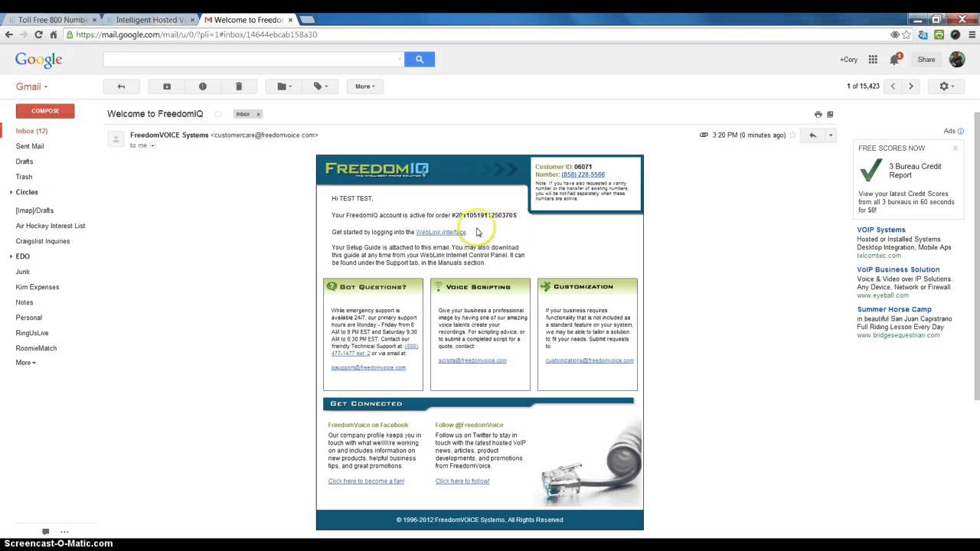The height and width of the screenshot is (551, 980).
Task: Click 'Click here to become a fan!'
Action: tap(366, 481)
